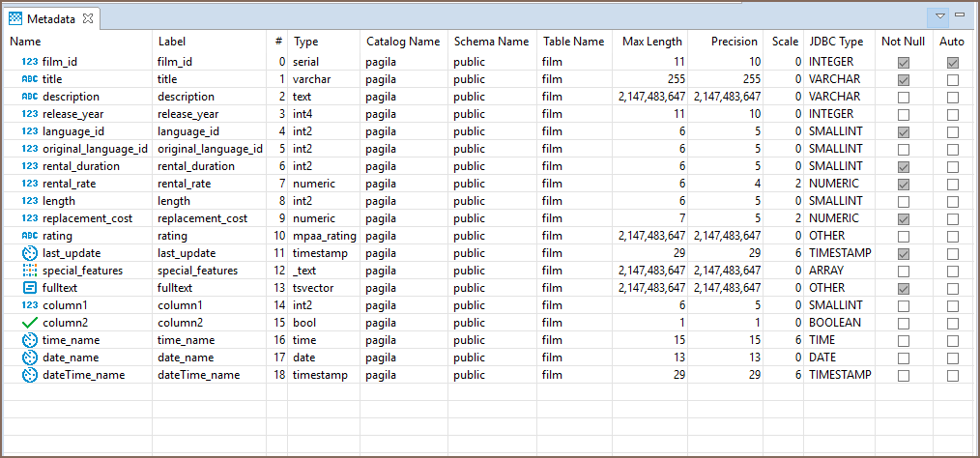
Task: Click the clock icon beside time_name
Action: tap(29, 340)
